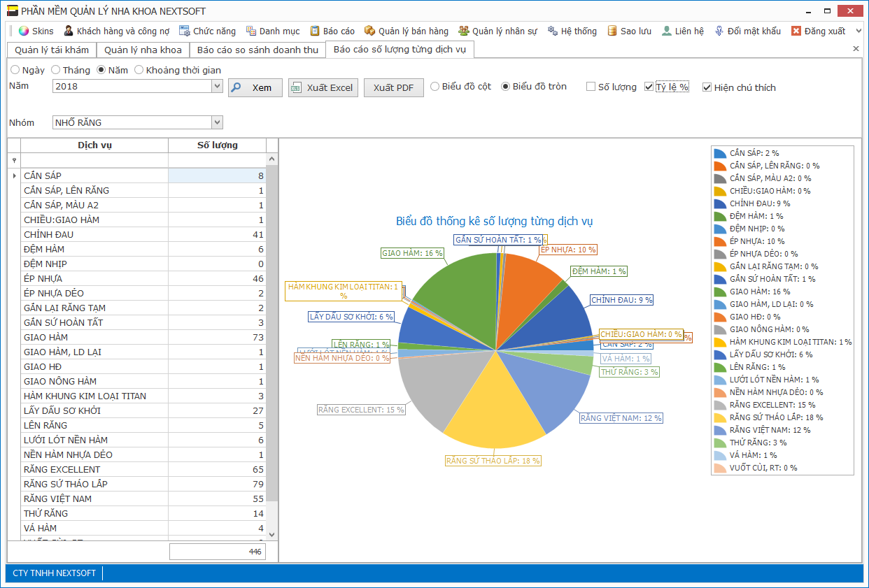Image resolution: width=869 pixels, height=588 pixels.
Task: Open the Nhóm NHỔ RĂNG dropdown arrow
Action: [x=217, y=122]
